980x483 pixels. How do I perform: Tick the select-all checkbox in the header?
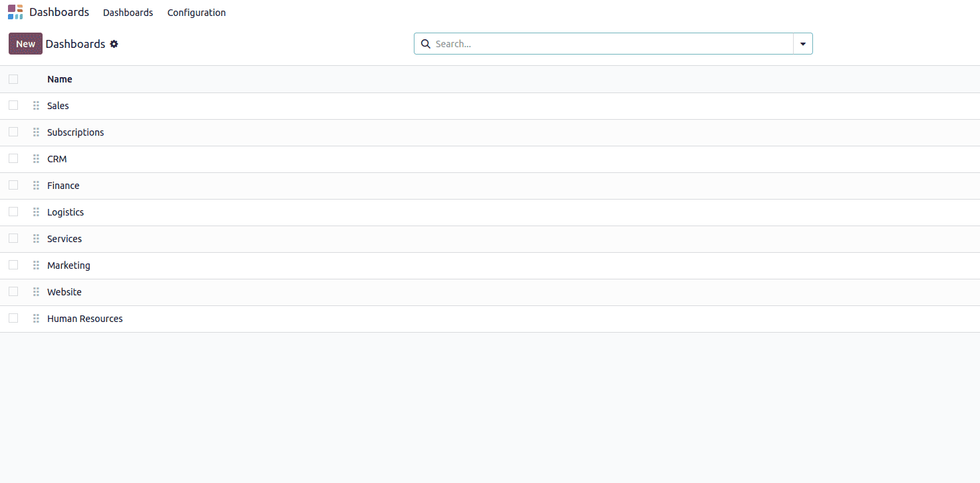[13, 79]
